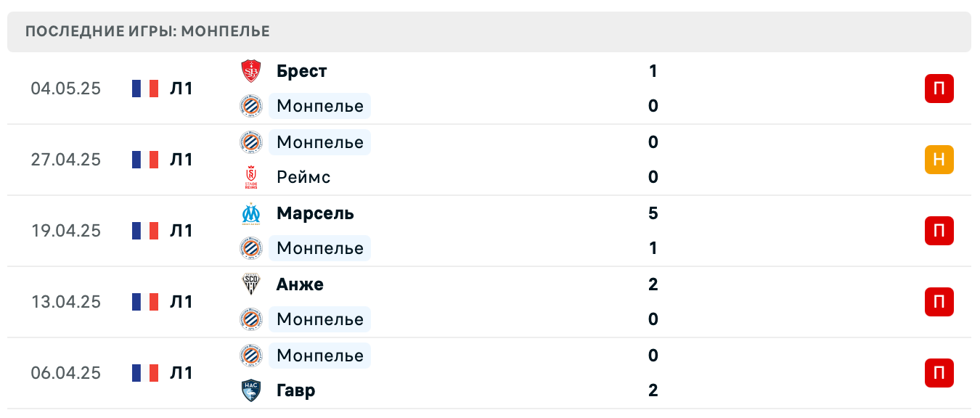The height and width of the screenshot is (418, 980).
Task: Click the Reims club crest icon
Action: pyautogui.click(x=250, y=177)
